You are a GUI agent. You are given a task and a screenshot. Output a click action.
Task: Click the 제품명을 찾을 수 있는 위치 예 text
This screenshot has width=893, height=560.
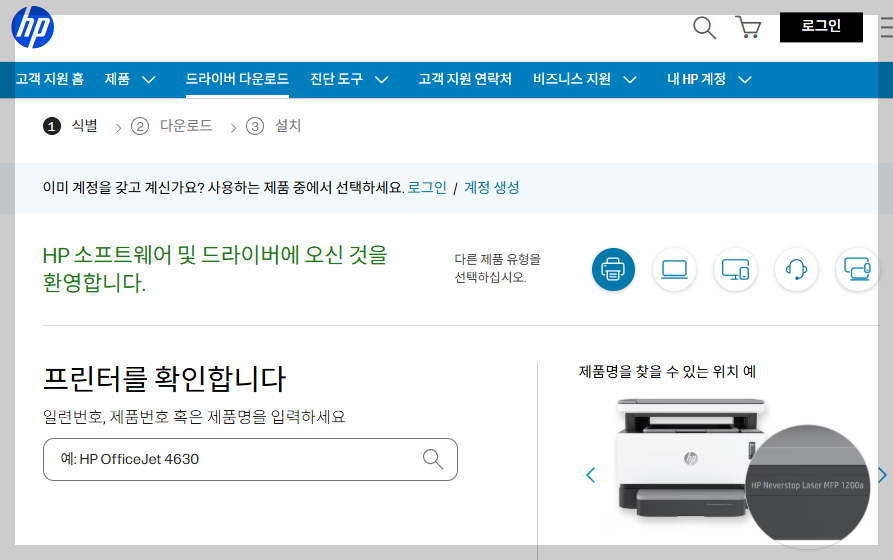click(667, 372)
